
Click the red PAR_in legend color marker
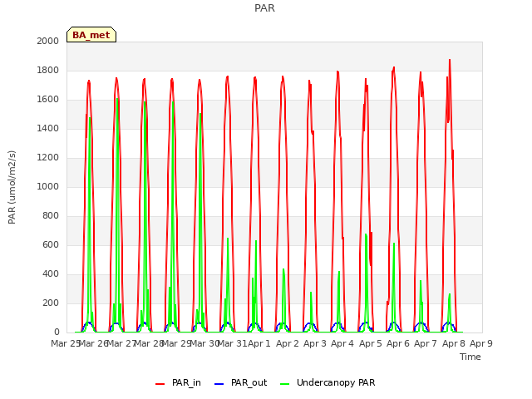[x=160, y=384]
